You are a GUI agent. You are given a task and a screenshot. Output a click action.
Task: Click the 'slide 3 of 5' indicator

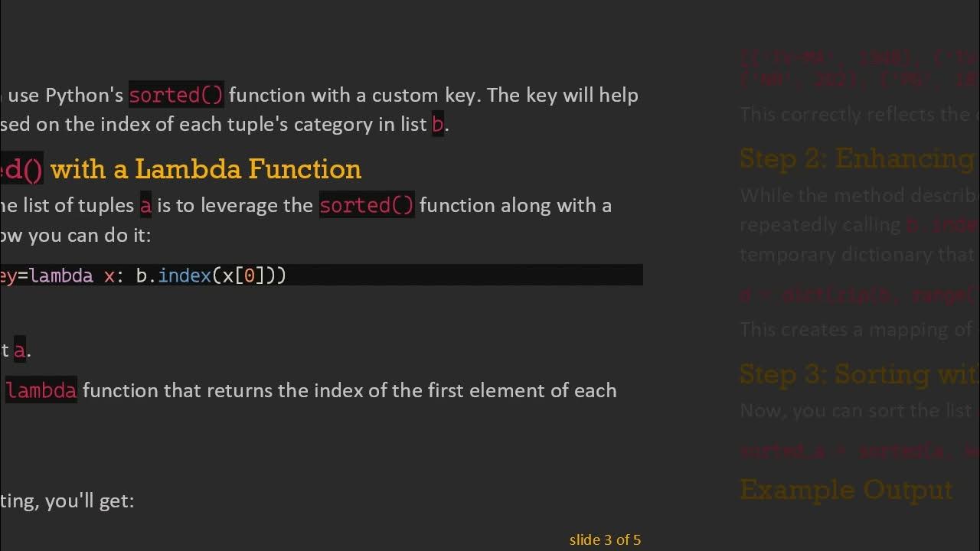coord(605,540)
